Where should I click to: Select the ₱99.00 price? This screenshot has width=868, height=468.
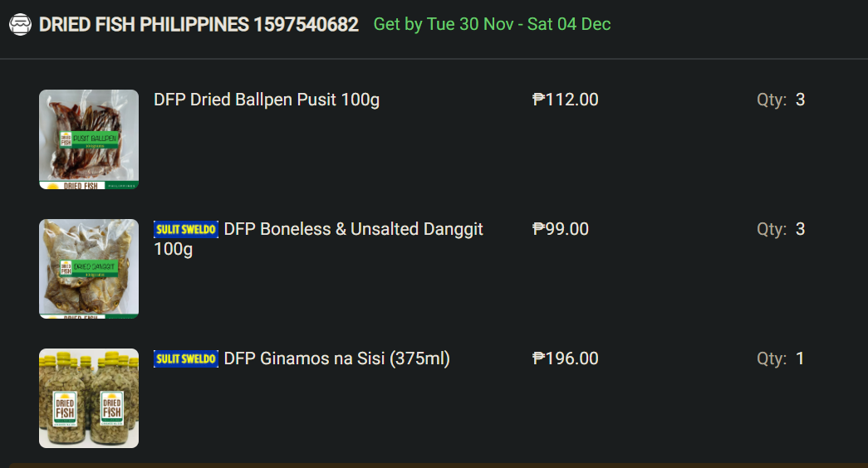click(x=561, y=229)
